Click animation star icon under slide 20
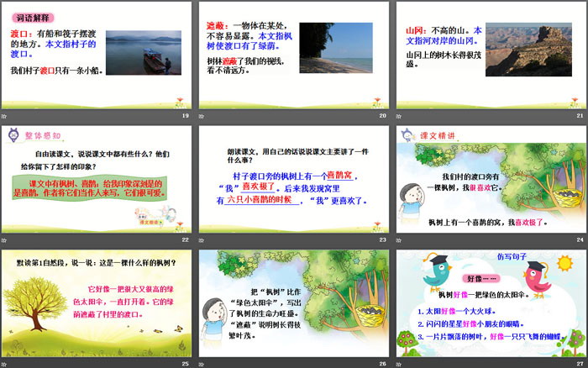 tap(202, 116)
